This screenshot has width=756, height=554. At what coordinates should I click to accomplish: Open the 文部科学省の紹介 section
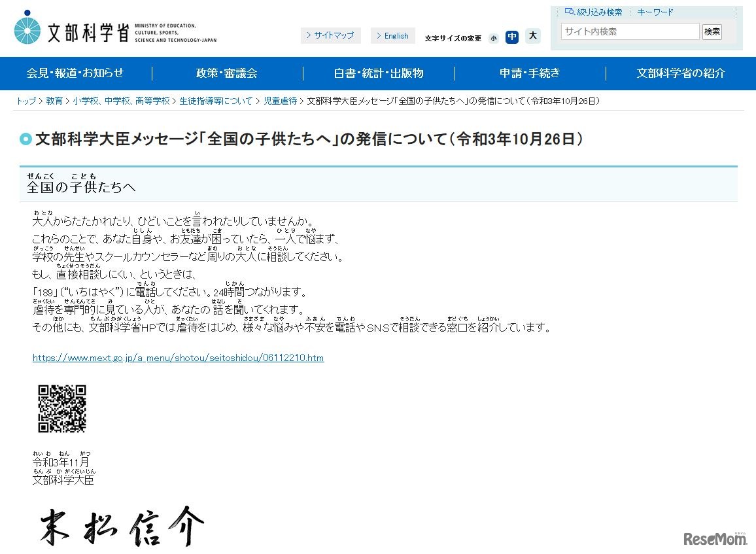click(681, 73)
